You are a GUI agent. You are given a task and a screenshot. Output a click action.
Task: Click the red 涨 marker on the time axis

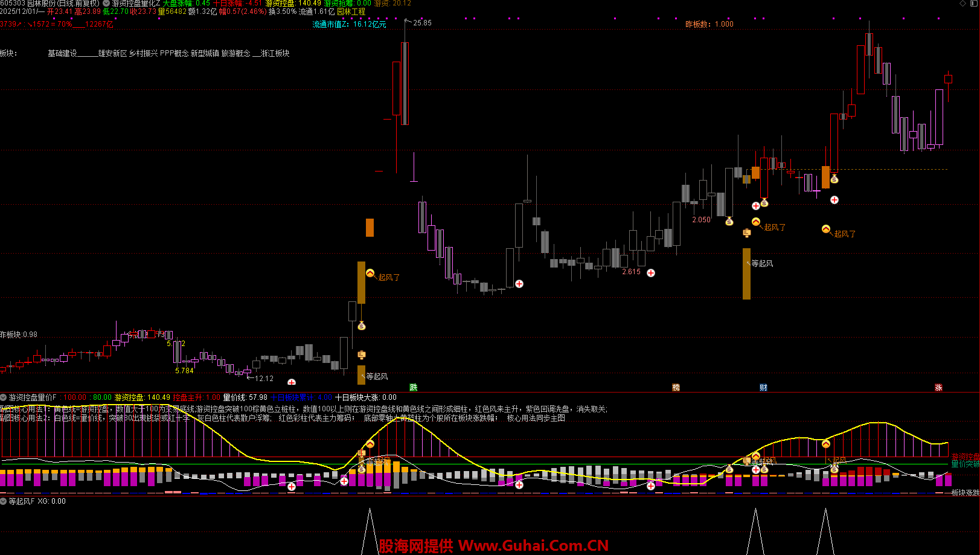[x=938, y=387]
